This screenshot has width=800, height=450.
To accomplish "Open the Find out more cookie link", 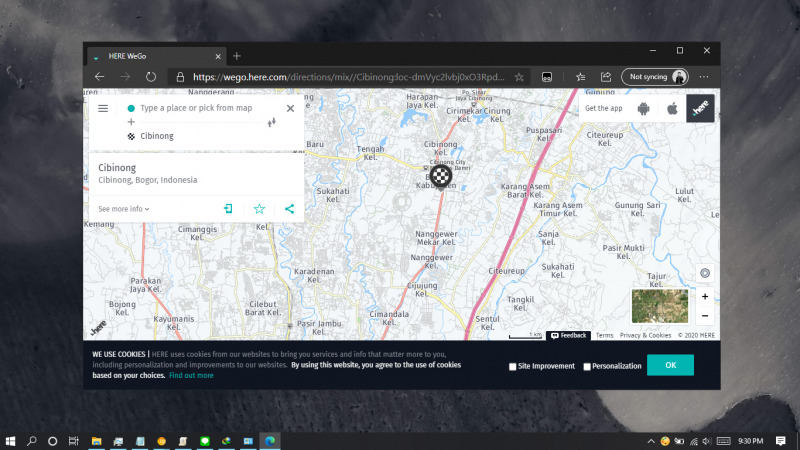I will (191, 376).
